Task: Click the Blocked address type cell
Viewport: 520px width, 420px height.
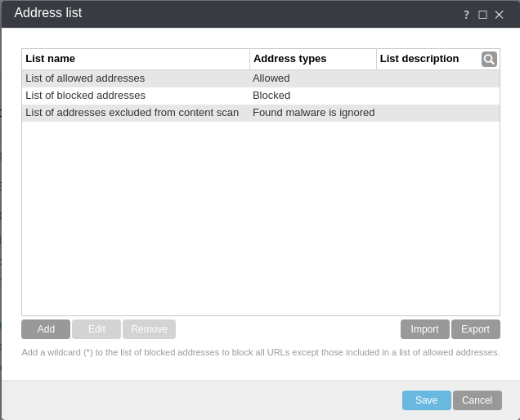Action: (x=271, y=96)
